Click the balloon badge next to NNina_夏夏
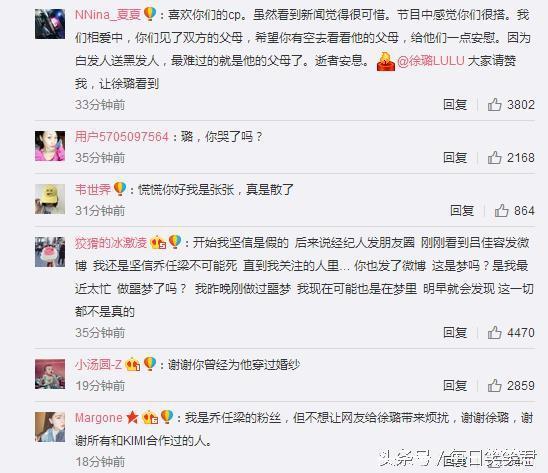Screen dimensions: 548x473 (150, 14)
